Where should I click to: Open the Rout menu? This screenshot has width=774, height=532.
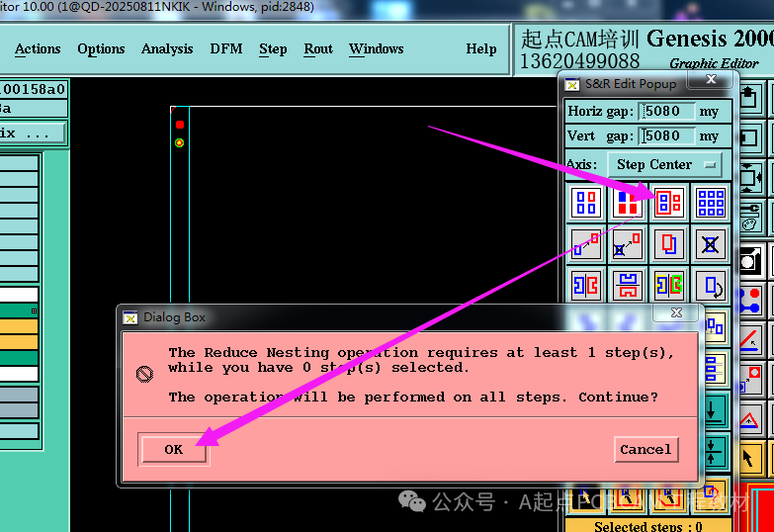pyautogui.click(x=318, y=48)
